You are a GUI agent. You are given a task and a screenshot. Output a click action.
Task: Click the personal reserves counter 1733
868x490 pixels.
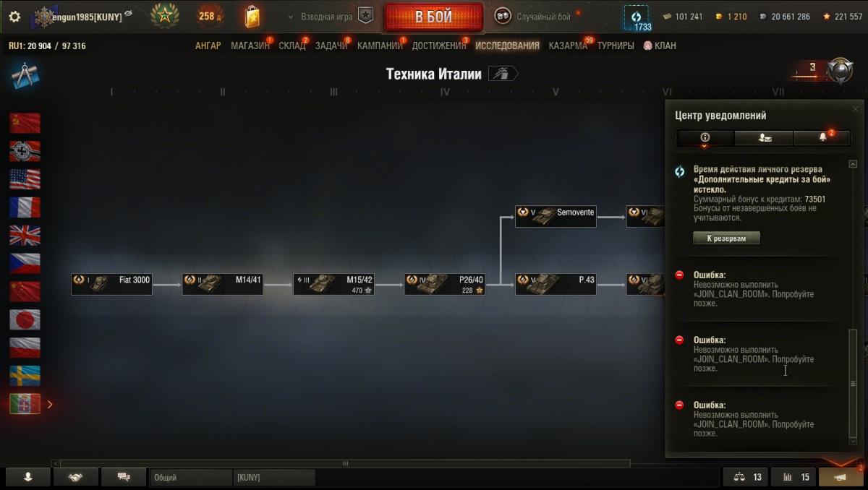(x=637, y=18)
